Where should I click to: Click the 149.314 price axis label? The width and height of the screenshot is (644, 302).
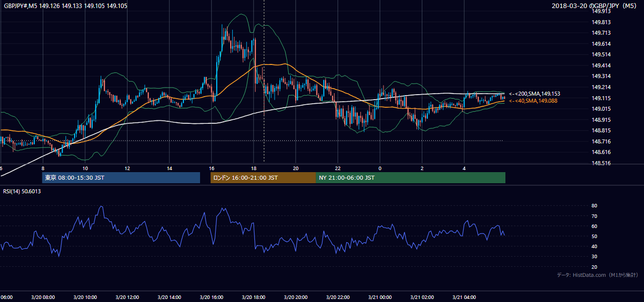pos(601,76)
